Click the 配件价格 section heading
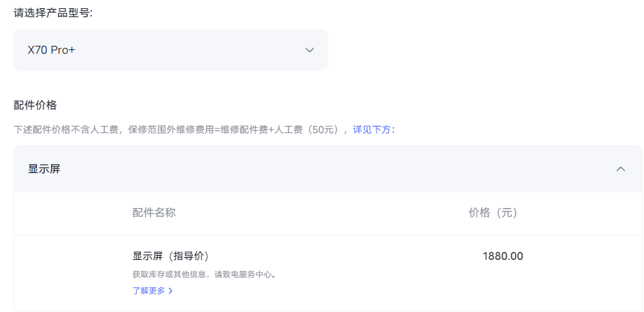Image resolution: width=644 pixels, height=312 pixels. [36, 105]
